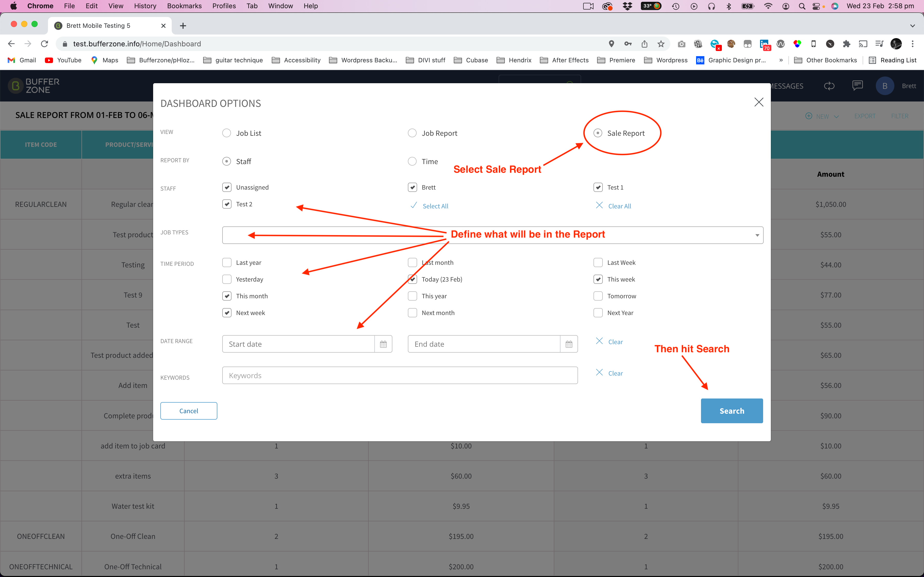This screenshot has width=924, height=577.
Task: Choose Time under Report By
Action: tap(412, 162)
